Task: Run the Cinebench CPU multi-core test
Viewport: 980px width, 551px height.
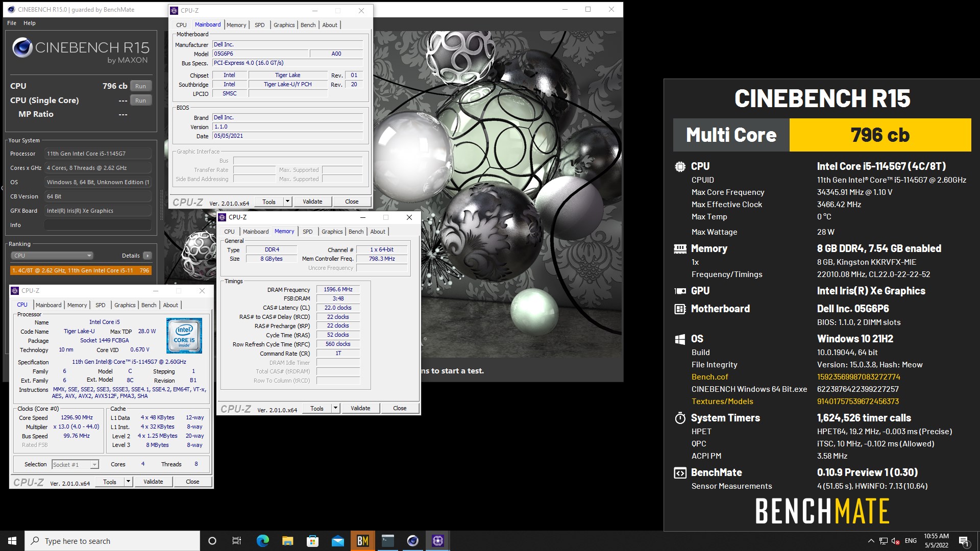Action: (141, 86)
